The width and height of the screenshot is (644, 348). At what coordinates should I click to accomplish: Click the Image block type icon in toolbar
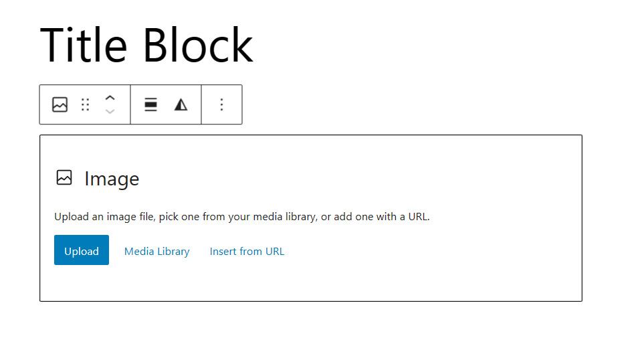pyautogui.click(x=60, y=105)
